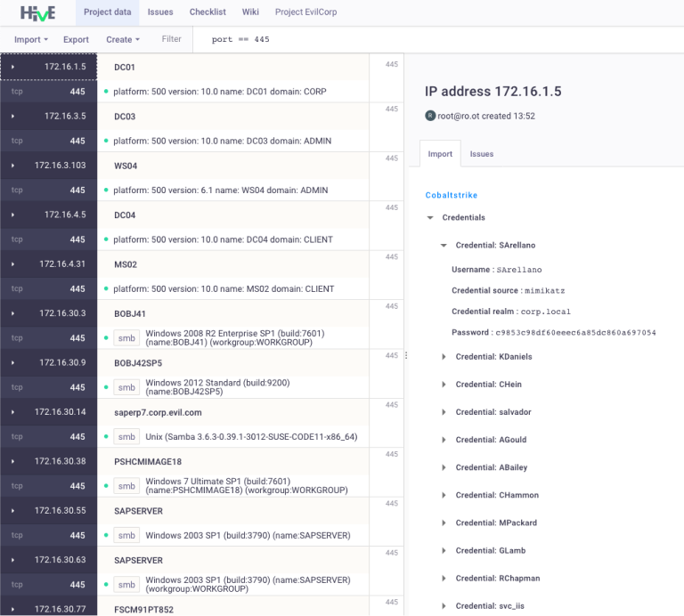The image size is (684, 616).
Task: Click the panel divider drag handle dots
Action: tap(406, 355)
